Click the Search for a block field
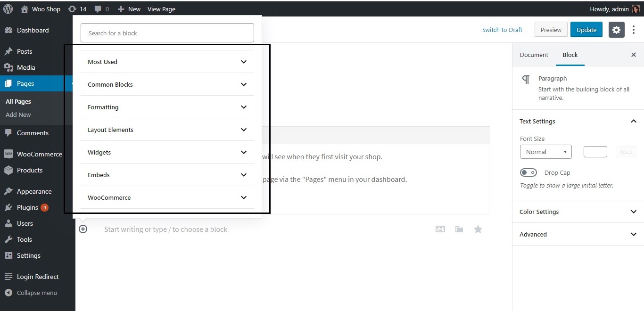Image resolution: width=644 pixels, height=311 pixels. click(x=167, y=33)
